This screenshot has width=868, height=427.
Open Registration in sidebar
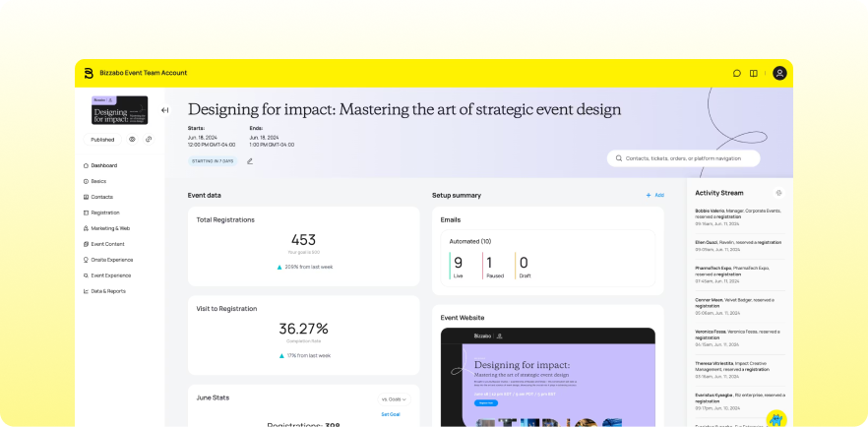click(104, 213)
